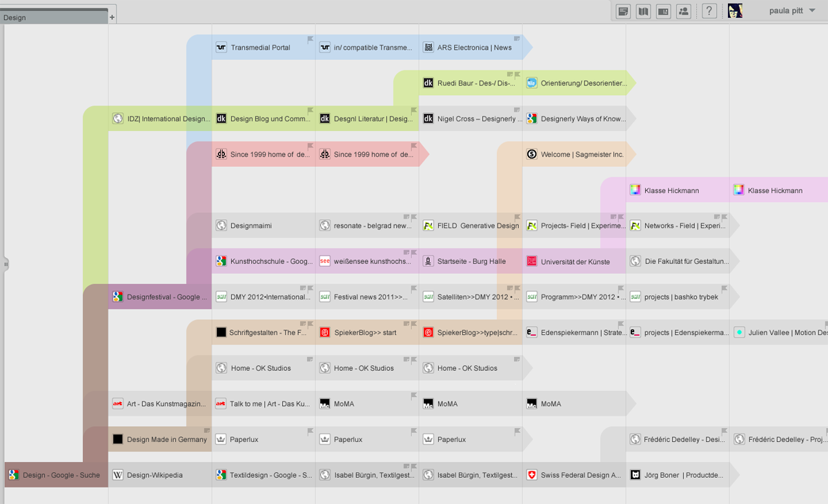Open the notes panel toolbar icon
The height and width of the screenshot is (504, 828).
click(x=623, y=11)
